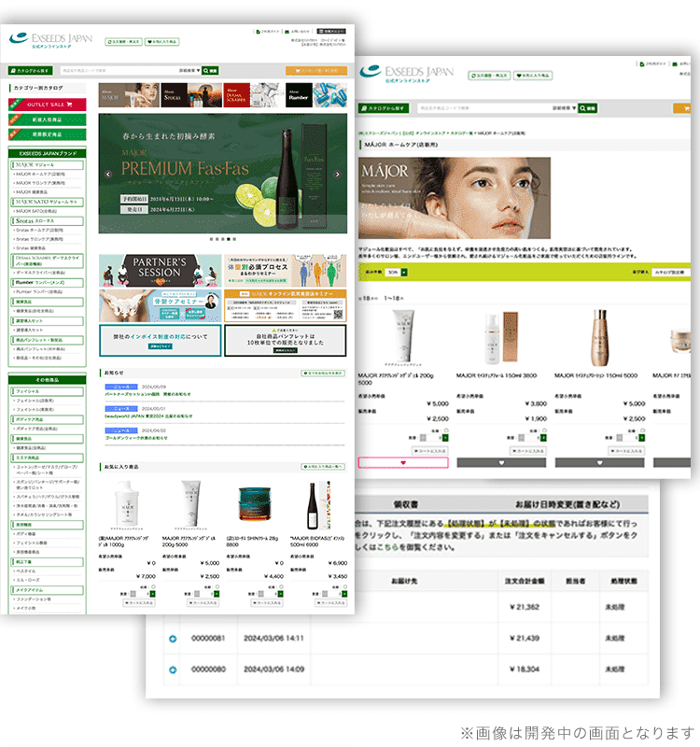Click the home page product search input field
This screenshot has width=700, height=747.
point(117,70)
